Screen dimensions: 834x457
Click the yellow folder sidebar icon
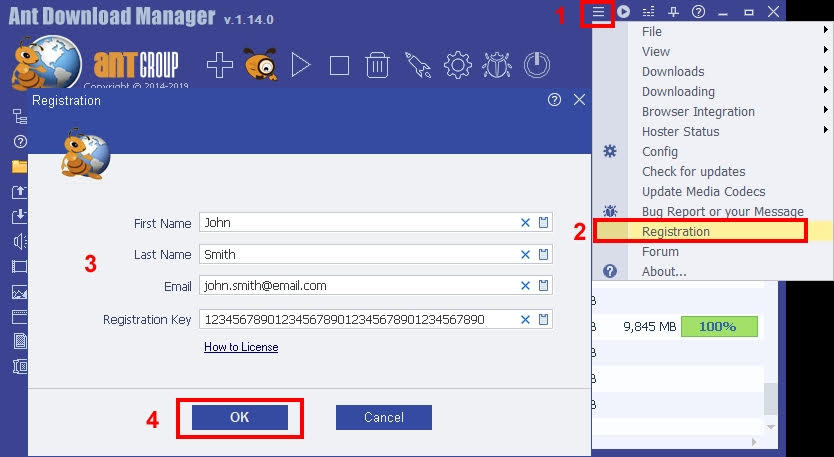pos(20,167)
